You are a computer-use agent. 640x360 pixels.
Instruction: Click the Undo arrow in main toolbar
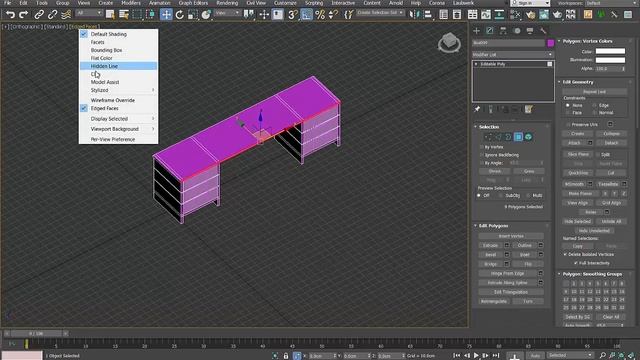[x=10, y=15]
